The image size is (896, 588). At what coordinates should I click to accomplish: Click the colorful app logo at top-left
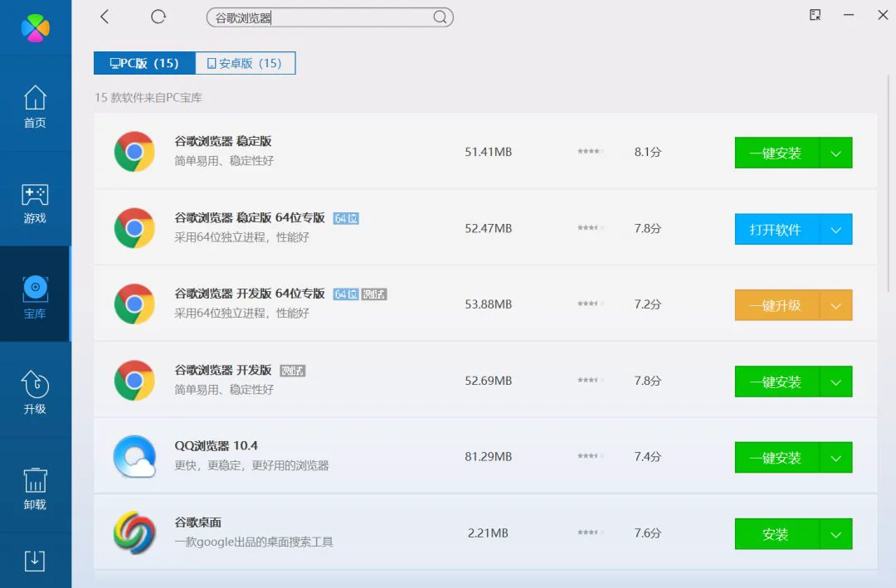point(36,27)
